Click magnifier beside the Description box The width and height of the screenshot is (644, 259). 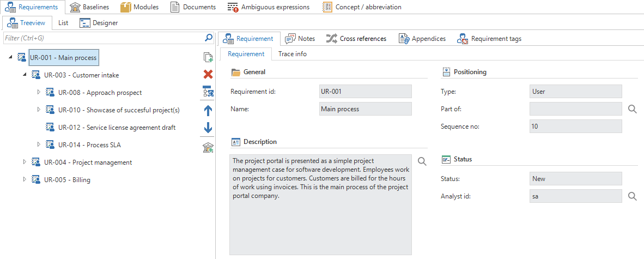422,161
